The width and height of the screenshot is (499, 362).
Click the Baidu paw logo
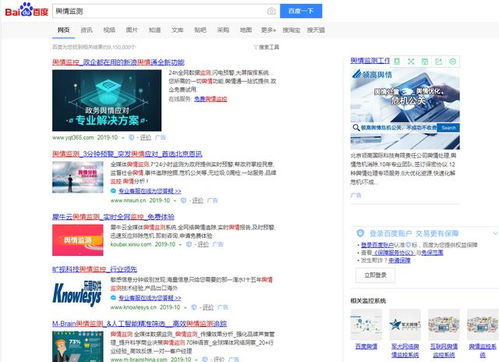coord(27,10)
